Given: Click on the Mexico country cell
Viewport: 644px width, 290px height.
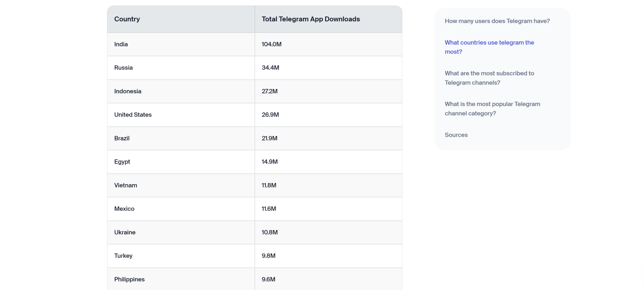Looking at the screenshot, I should 124,209.
